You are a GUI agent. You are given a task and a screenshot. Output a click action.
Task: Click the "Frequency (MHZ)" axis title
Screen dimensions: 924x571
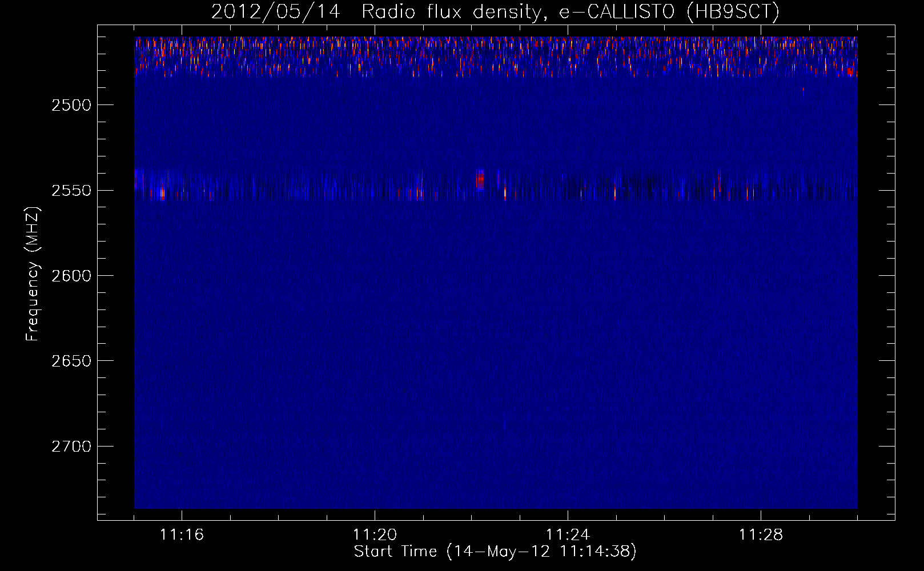[x=33, y=275]
